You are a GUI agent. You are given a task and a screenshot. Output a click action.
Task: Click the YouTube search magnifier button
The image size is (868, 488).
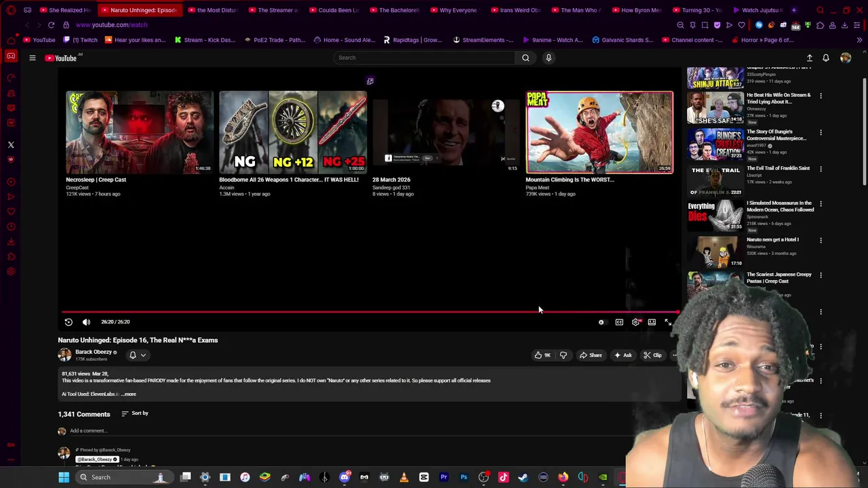526,58
